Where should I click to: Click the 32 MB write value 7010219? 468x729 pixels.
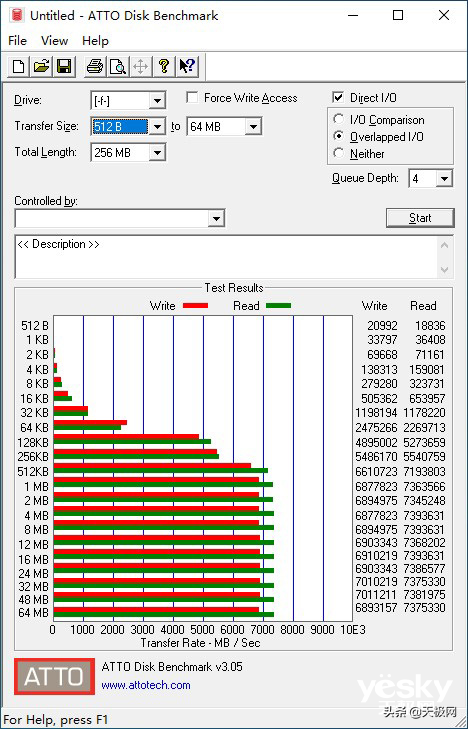(377, 582)
